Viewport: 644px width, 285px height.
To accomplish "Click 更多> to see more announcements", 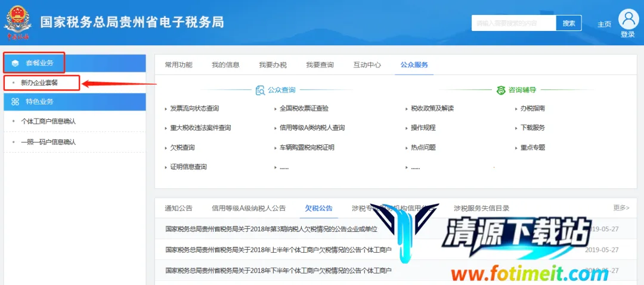I will (x=621, y=208).
